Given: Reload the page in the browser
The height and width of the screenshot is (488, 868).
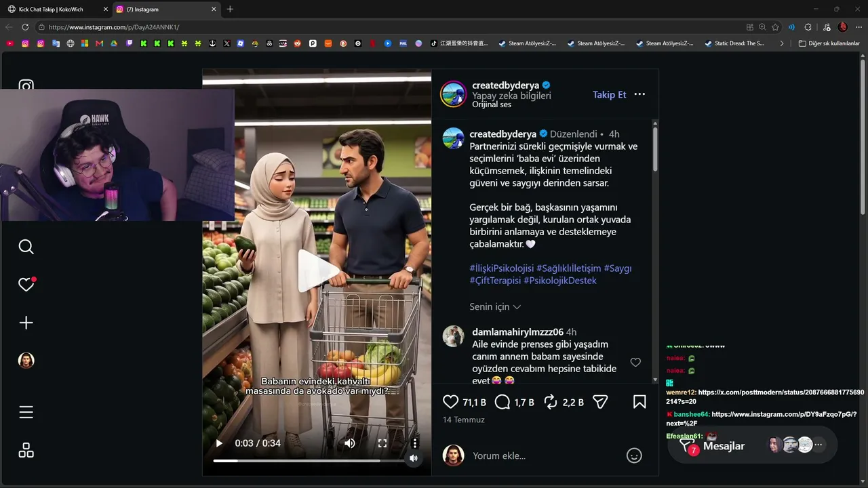Looking at the screenshot, I should (25, 27).
